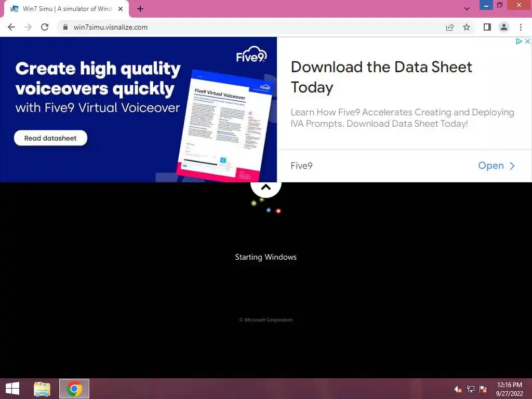Click Download the Data Sheet Today headline
Viewport: 532px width, 399px height.
[x=381, y=77]
